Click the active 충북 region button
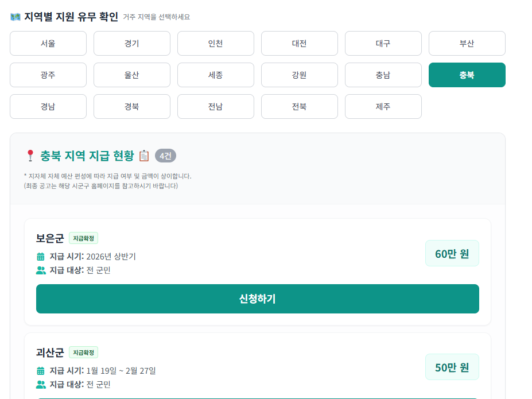This screenshot has height=399, width=532. click(x=467, y=75)
